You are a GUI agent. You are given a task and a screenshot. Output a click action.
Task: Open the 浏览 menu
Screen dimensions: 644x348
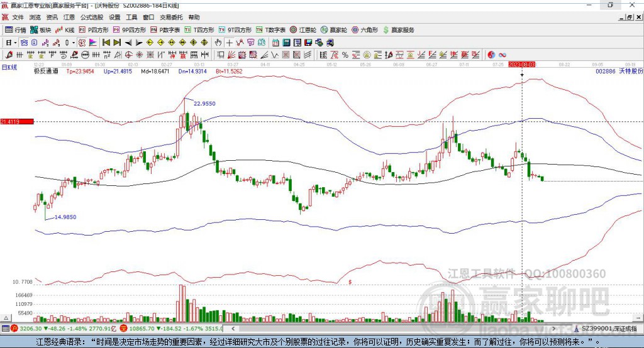coord(35,17)
